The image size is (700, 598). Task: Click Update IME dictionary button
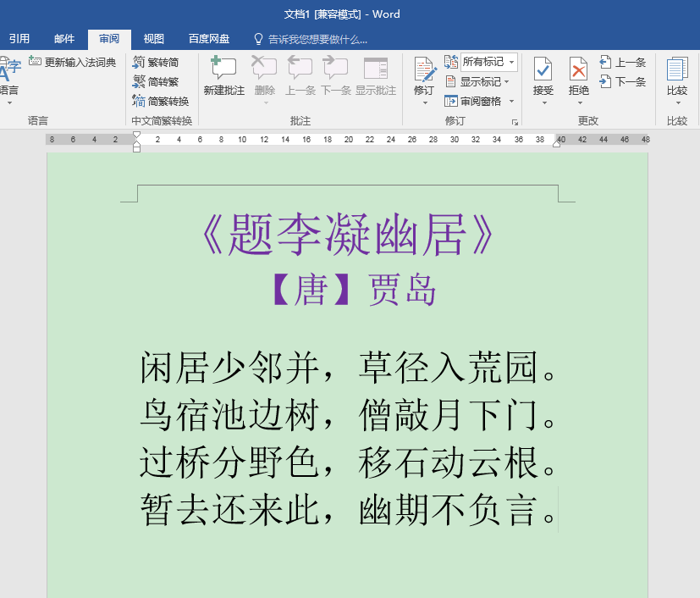point(72,62)
